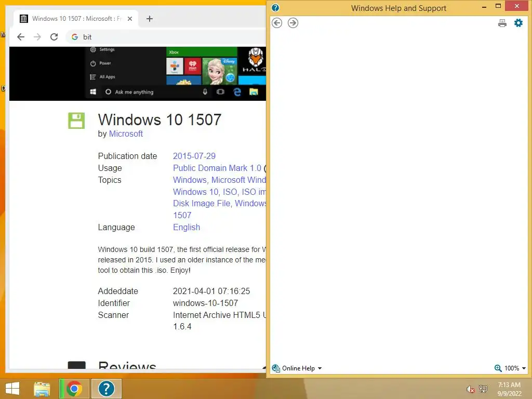Open File Explorer from the taskbar
This screenshot has width=532, height=399.
coord(42,389)
